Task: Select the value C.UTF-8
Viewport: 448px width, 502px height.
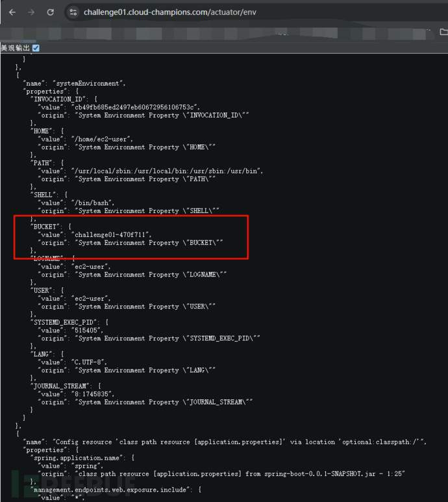Action: [x=88, y=362]
